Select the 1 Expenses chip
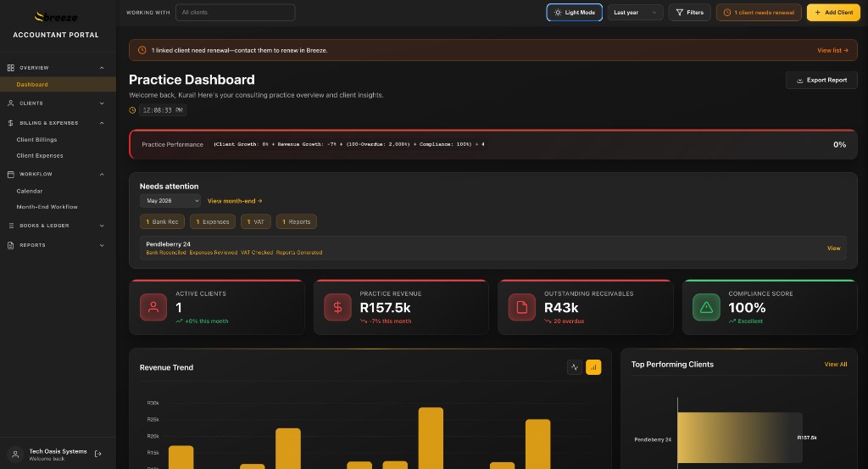 click(213, 221)
